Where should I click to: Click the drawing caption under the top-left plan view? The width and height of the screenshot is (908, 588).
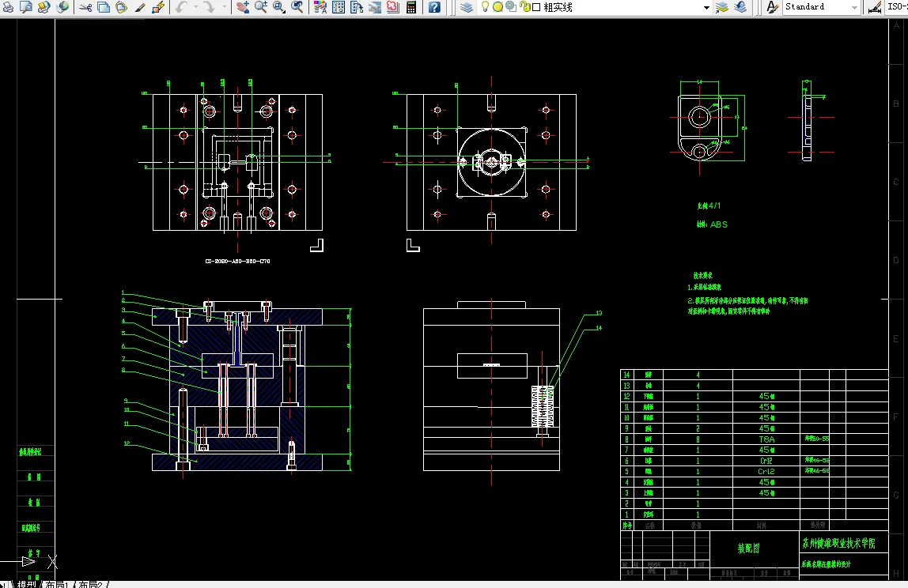pos(237,261)
